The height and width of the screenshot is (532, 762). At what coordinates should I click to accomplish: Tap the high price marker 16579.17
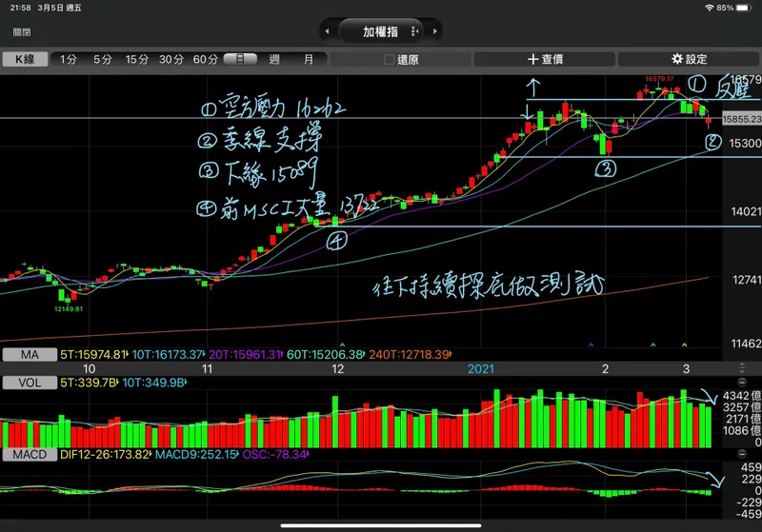(659, 79)
